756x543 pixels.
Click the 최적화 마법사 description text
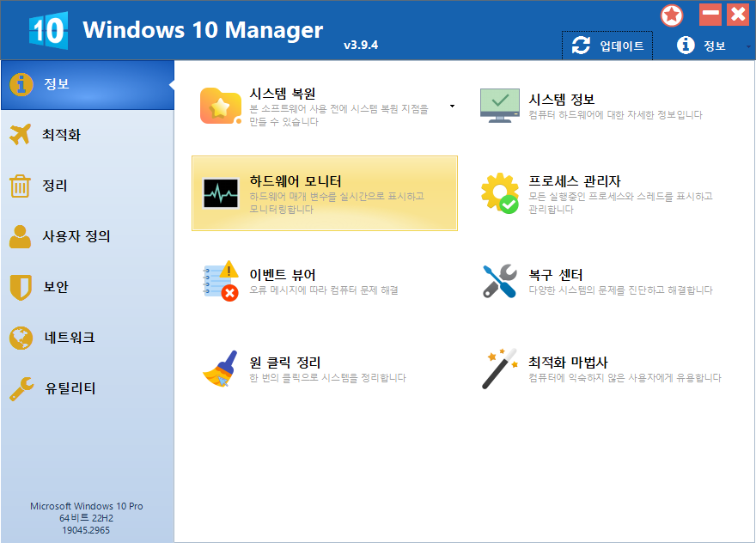point(625,377)
